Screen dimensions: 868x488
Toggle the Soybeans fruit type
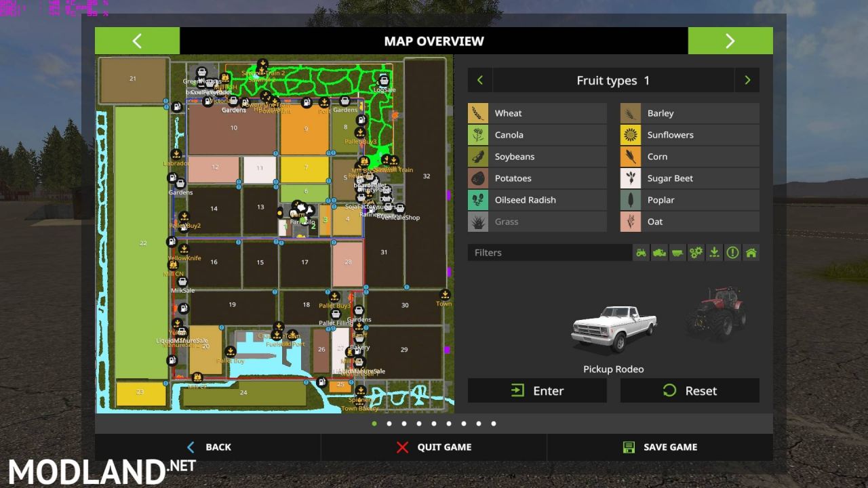[x=537, y=157]
